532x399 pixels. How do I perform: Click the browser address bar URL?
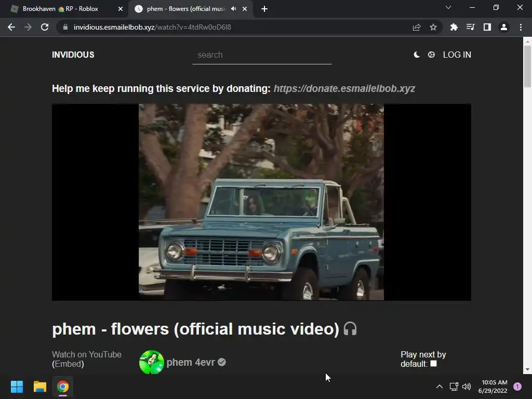(152, 27)
